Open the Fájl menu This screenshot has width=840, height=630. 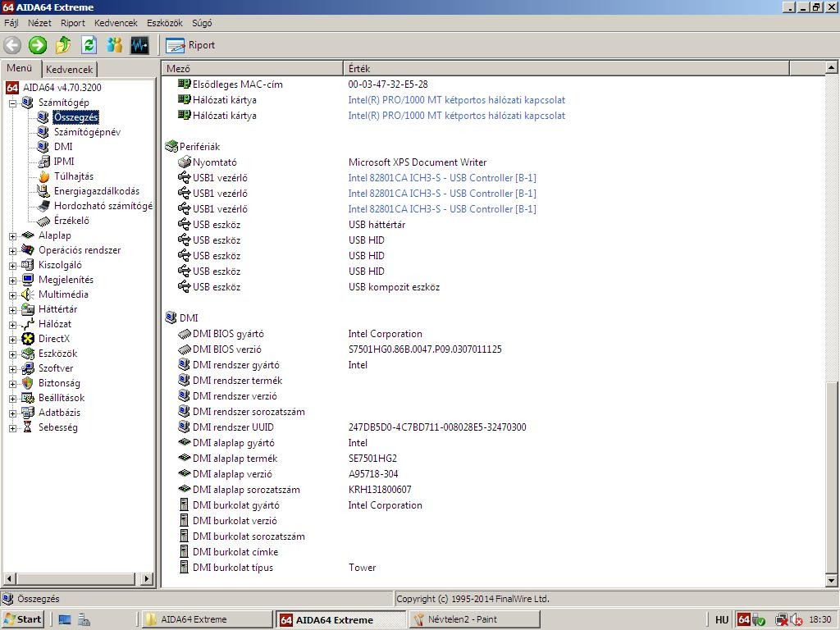[11, 23]
